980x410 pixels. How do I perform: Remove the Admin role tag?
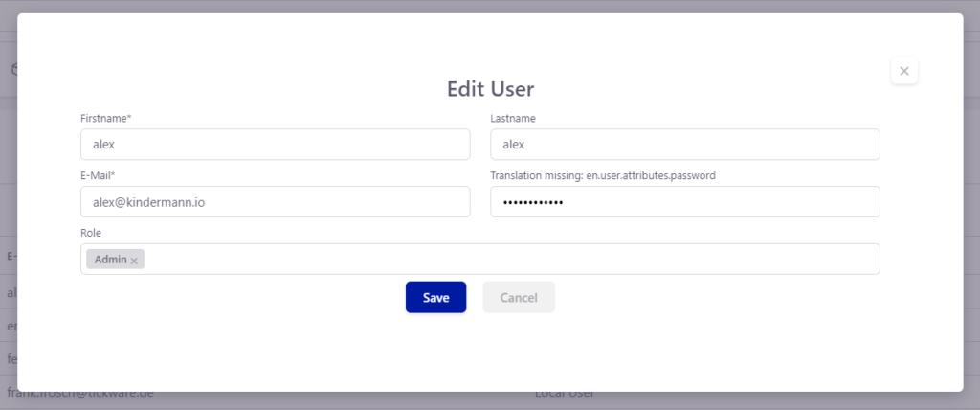pos(135,261)
